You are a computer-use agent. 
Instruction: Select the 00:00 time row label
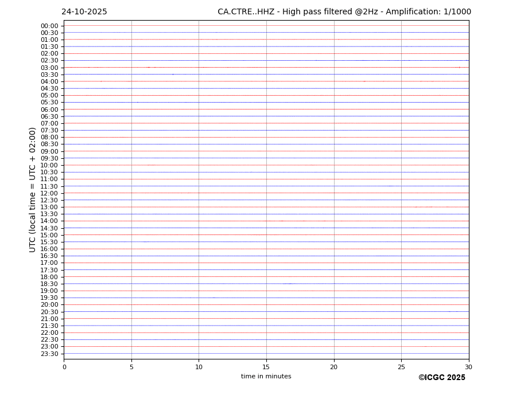pyautogui.click(x=49, y=26)
